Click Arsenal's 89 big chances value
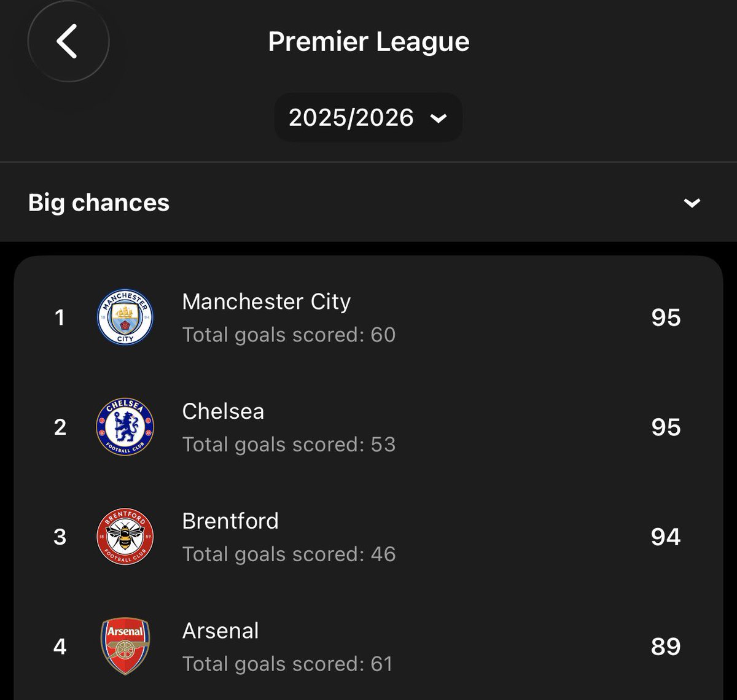Screen dimensions: 737x700 (x=666, y=647)
